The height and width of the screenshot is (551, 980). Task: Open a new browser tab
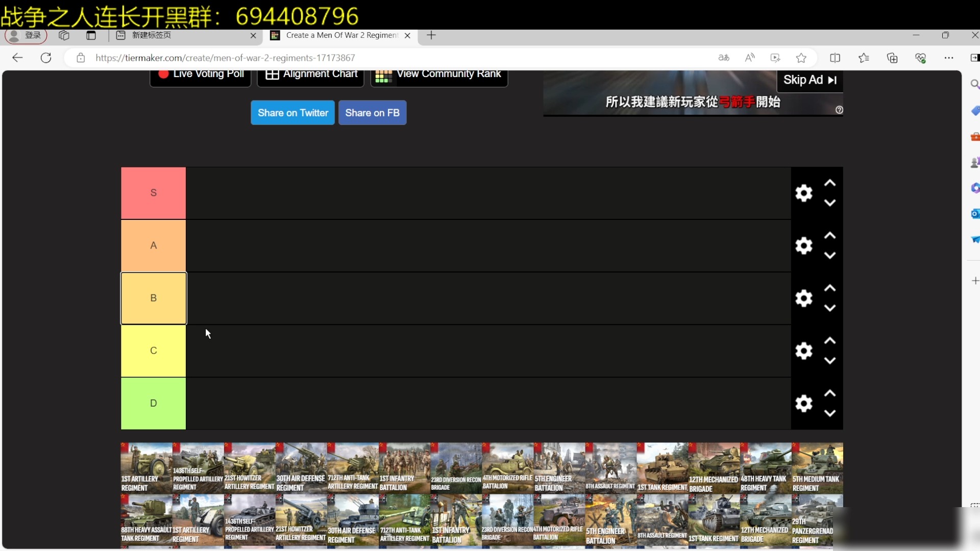[431, 35]
